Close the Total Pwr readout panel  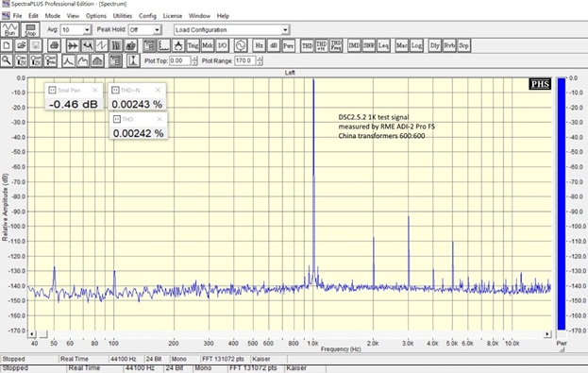95,90
